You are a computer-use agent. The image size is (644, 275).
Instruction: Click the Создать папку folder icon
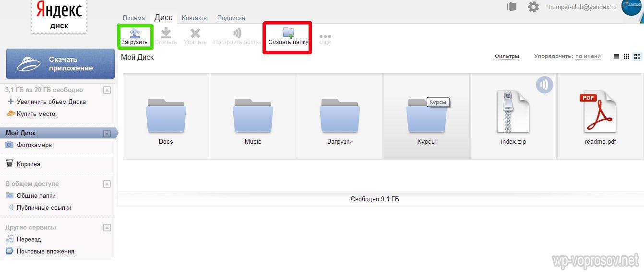pyautogui.click(x=288, y=33)
